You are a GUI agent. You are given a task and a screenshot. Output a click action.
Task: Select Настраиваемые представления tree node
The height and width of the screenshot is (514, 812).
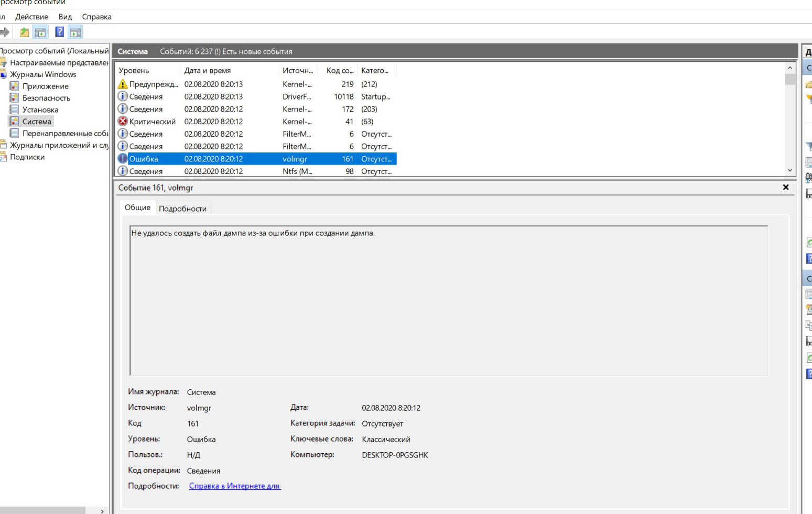click(59, 62)
